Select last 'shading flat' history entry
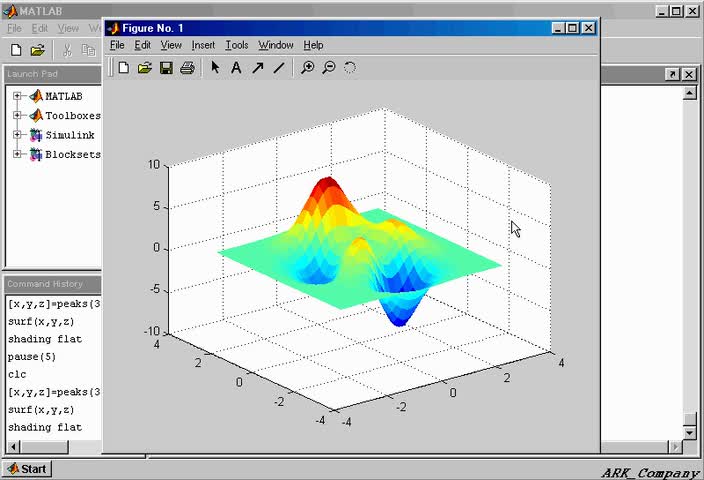Image resolution: width=704 pixels, height=480 pixels. (45, 427)
